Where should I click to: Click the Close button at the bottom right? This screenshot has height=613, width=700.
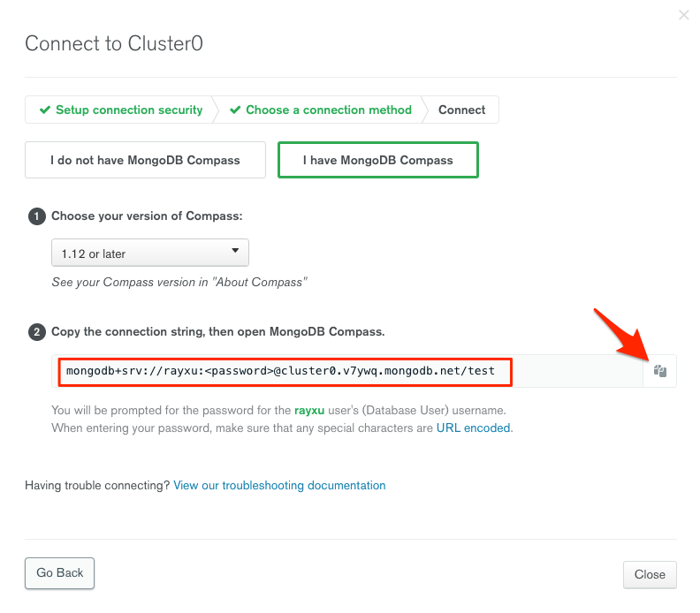pyautogui.click(x=650, y=574)
